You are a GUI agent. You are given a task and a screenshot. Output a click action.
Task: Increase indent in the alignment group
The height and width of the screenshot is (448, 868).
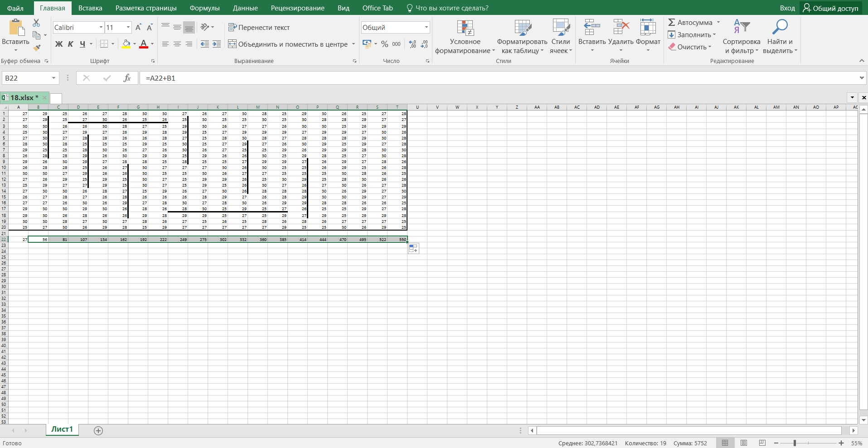coord(217,44)
